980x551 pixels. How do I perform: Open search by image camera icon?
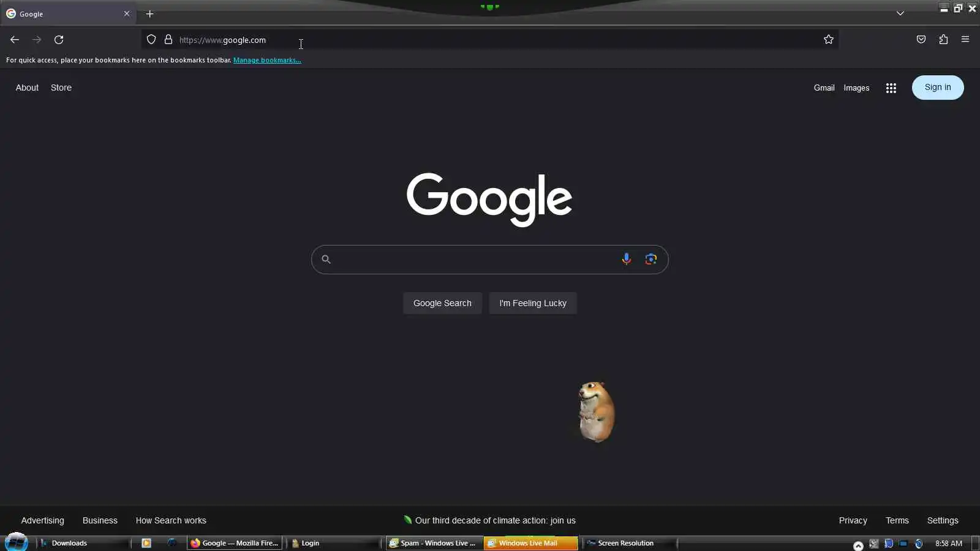[x=651, y=259]
